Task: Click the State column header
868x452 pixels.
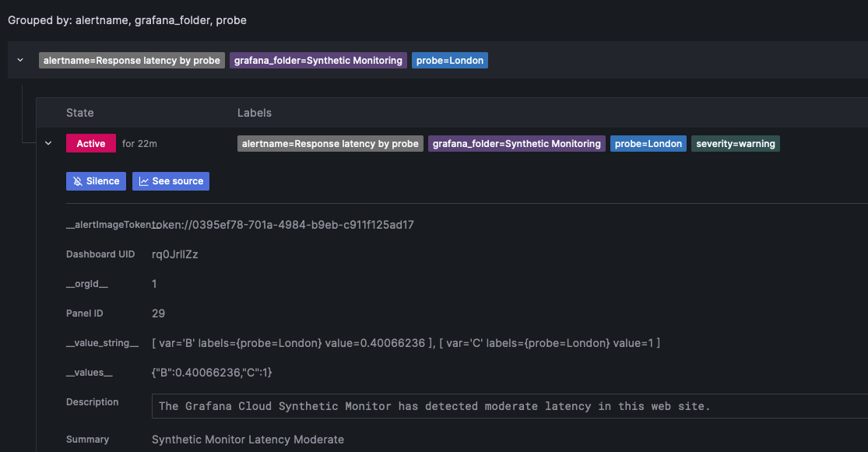Action: tap(79, 113)
